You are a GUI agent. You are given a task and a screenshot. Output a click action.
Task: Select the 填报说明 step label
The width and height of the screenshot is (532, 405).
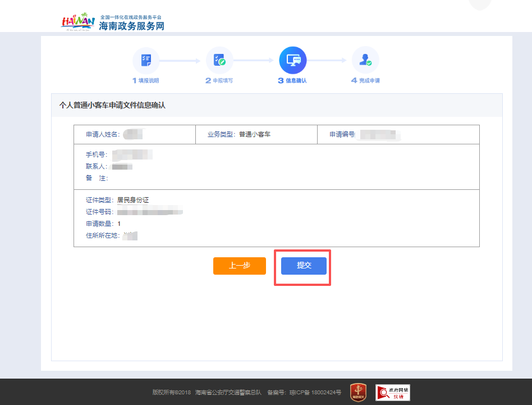[145, 80]
